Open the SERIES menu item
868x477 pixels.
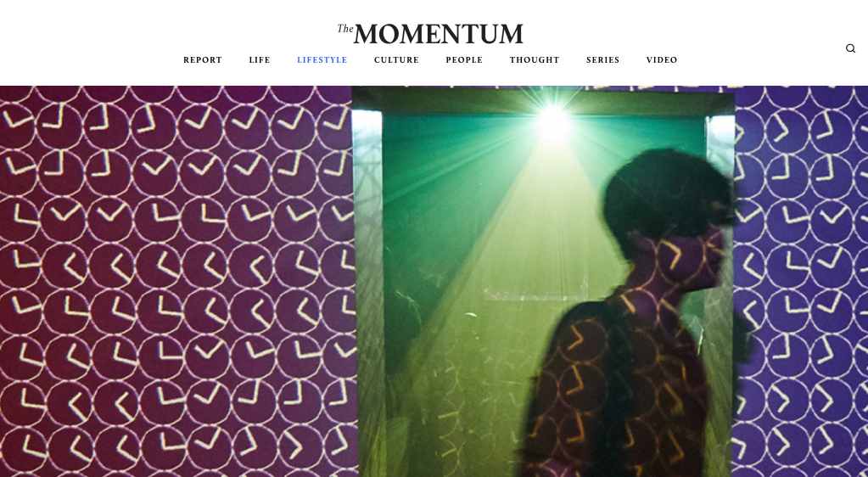(x=602, y=59)
